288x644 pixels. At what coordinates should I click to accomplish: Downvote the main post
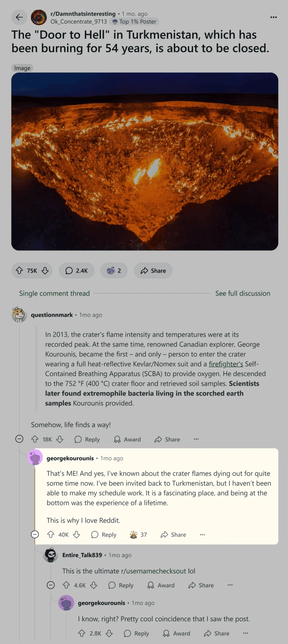pyautogui.click(x=45, y=271)
